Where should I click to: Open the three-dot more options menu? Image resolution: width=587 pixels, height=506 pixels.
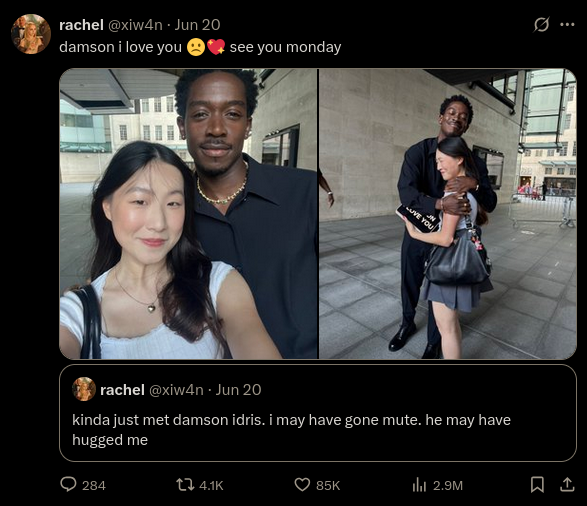tap(567, 25)
